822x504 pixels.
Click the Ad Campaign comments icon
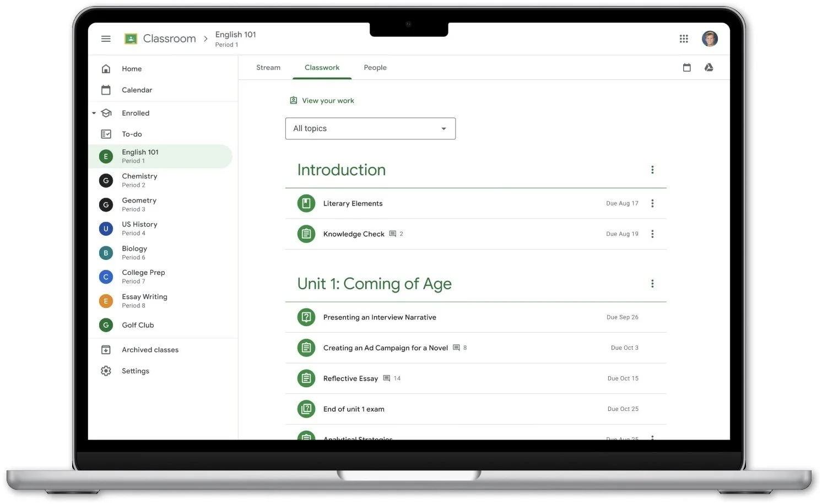click(456, 348)
